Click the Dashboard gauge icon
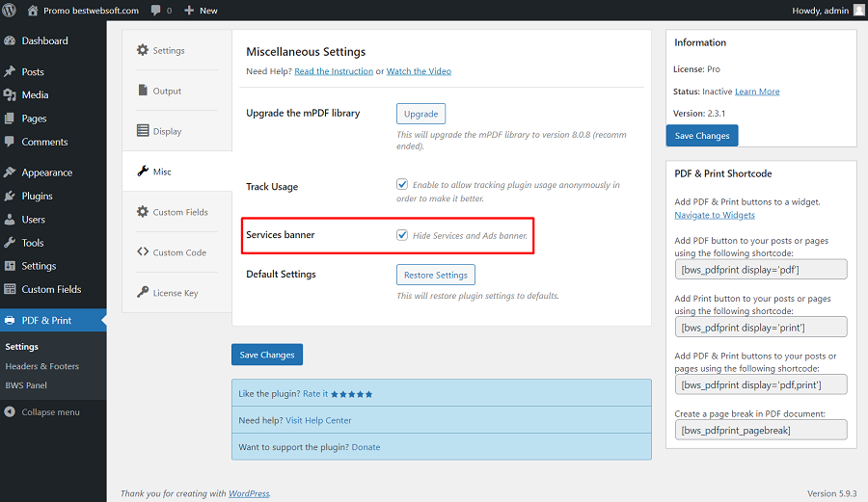Image resolution: width=868 pixels, height=502 pixels. pyautogui.click(x=10, y=40)
